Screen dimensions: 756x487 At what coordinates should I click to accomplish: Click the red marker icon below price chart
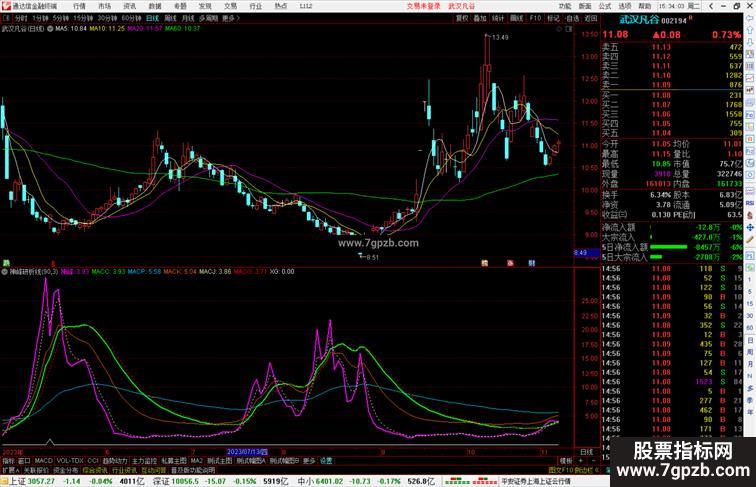pyautogui.click(x=510, y=263)
